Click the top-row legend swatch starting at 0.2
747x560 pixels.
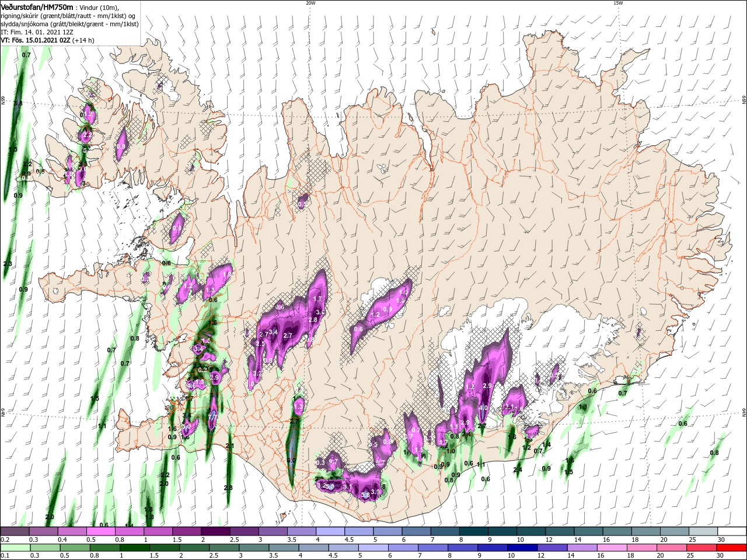coord(15,531)
